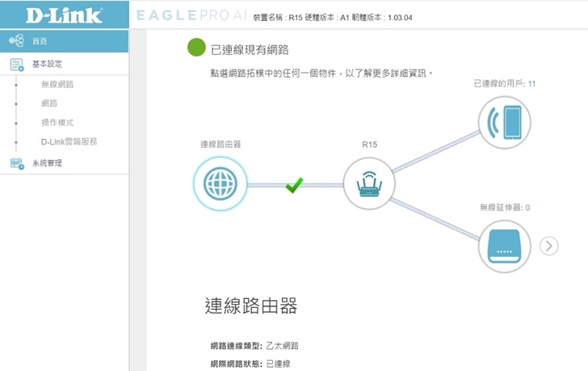
Task: Open D-Link雲端服務 page
Action: (69, 142)
